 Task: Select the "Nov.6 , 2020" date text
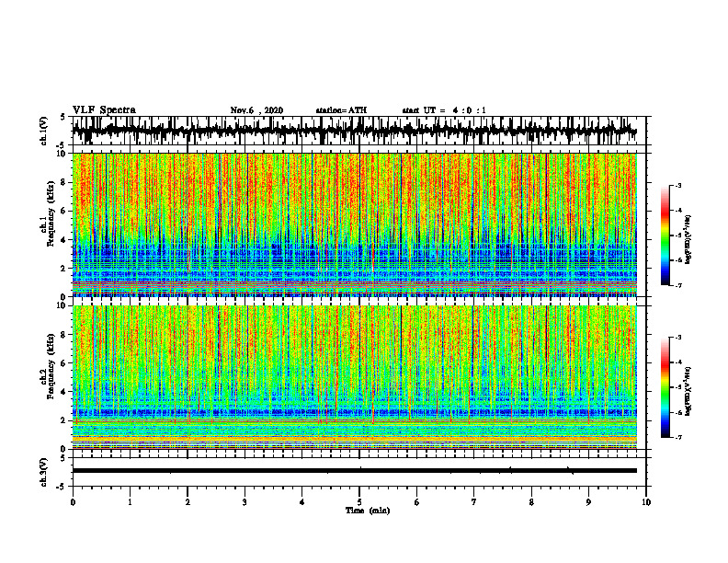[x=256, y=110]
